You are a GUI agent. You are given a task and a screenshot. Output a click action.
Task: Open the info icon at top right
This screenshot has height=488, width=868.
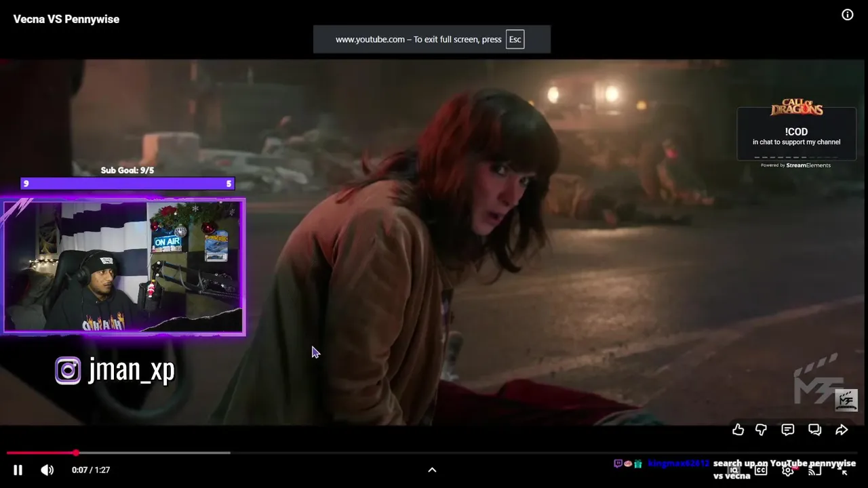(x=848, y=15)
